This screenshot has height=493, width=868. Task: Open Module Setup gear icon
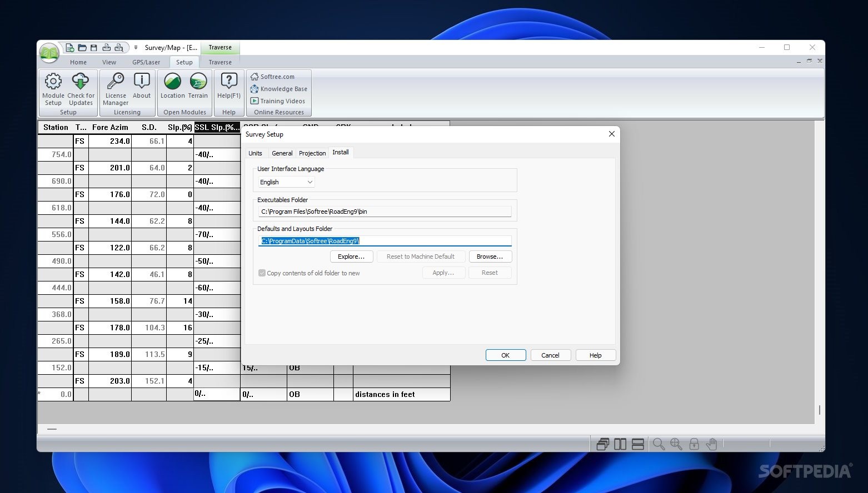(x=53, y=89)
